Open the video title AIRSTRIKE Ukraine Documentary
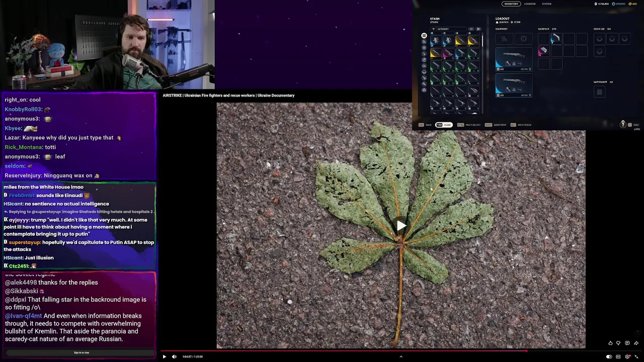Screen dimensions: 644x362 tap(228, 95)
